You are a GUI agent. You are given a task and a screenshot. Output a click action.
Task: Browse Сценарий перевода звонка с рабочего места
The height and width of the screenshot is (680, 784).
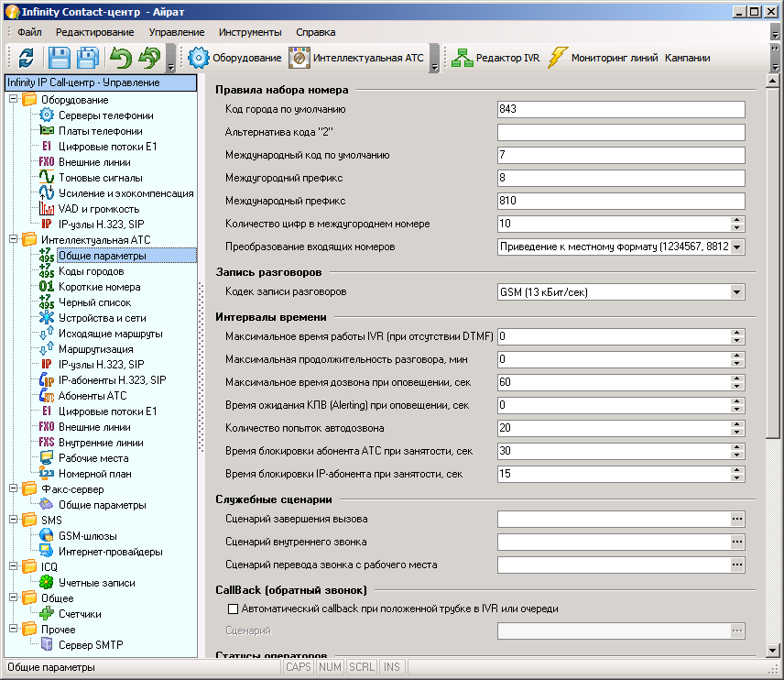click(737, 565)
